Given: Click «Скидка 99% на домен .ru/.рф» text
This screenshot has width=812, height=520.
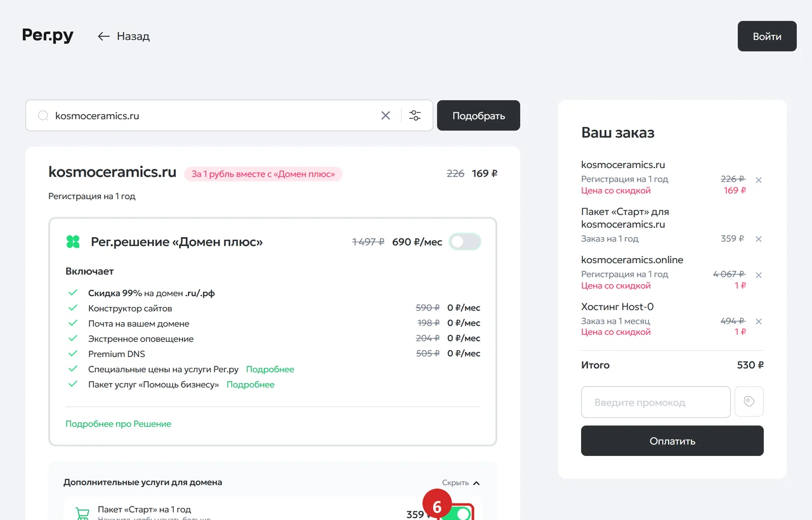Looking at the screenshot, I should pyautogui.click(x=152, y=293).
